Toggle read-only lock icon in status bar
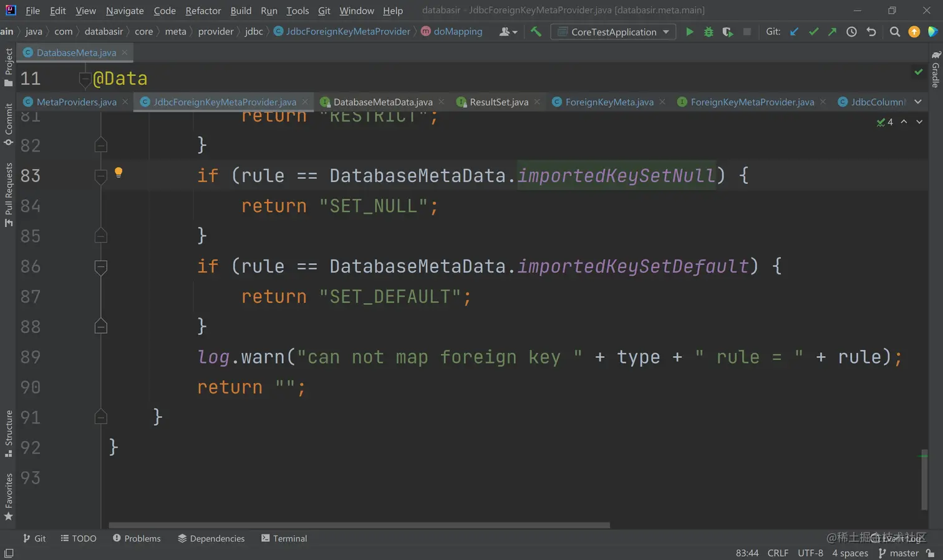Viewport: 943px width, 560px height. pos(931,553)
